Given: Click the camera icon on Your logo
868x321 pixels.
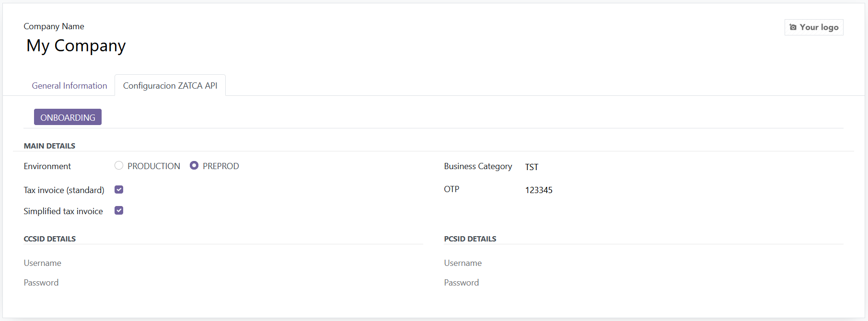Looking at the screenshot, I should [x=793, y=27].
